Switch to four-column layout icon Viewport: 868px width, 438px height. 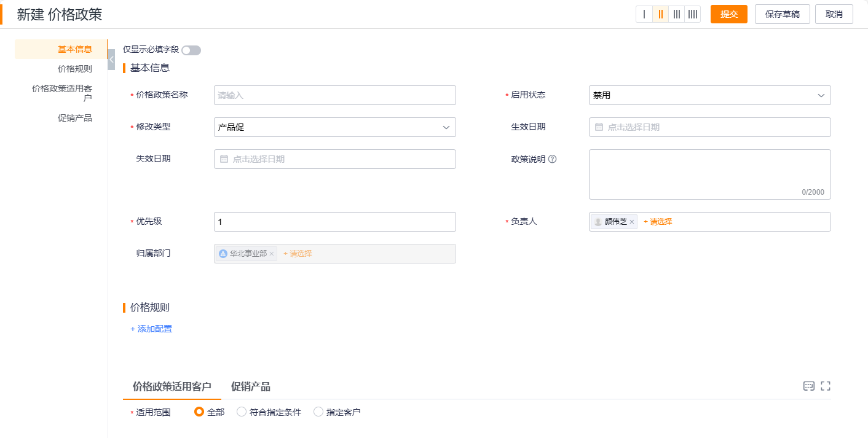pyautogui.click(x=692, y=14)
